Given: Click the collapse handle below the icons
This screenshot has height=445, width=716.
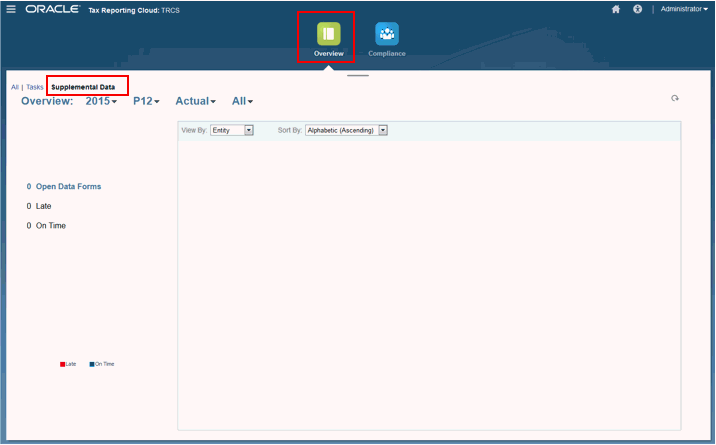Looking at the screenshot, I should [358, 75].
